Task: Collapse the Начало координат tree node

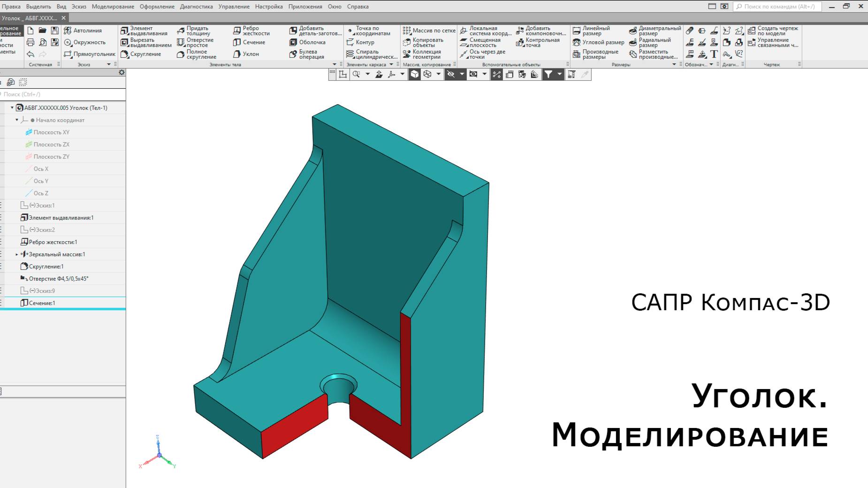Action: pyautogui.click(x=17, y=120)
